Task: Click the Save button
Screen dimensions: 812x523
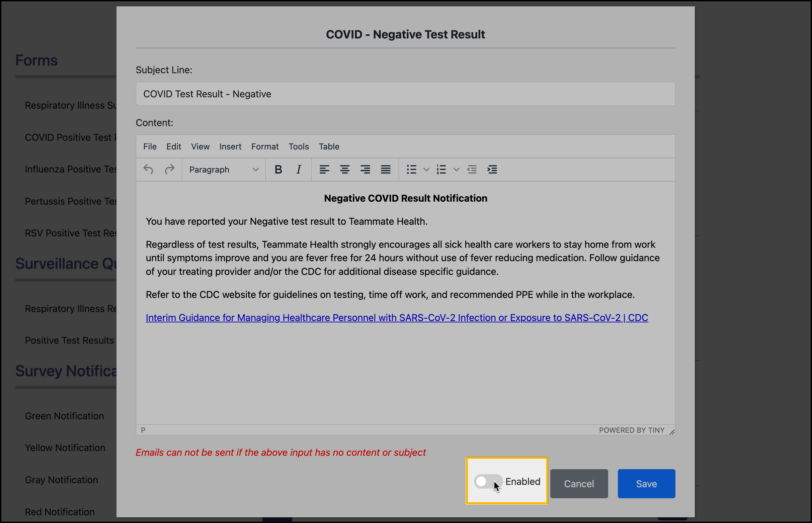Action: click(646, 484)
